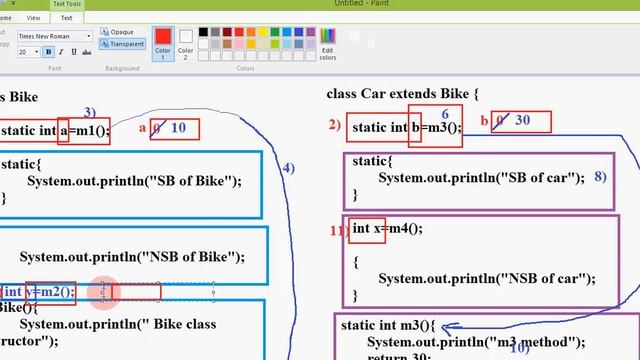Pick the orange color swatch

point(251,32)
